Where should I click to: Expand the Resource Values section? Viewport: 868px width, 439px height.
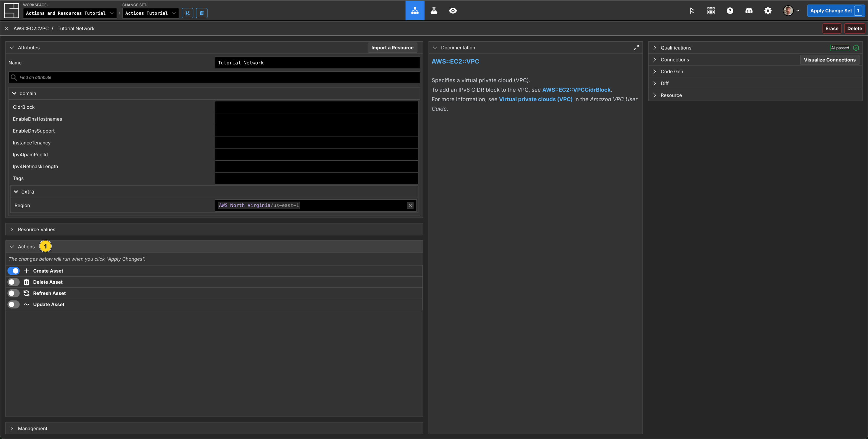[12, 230]
